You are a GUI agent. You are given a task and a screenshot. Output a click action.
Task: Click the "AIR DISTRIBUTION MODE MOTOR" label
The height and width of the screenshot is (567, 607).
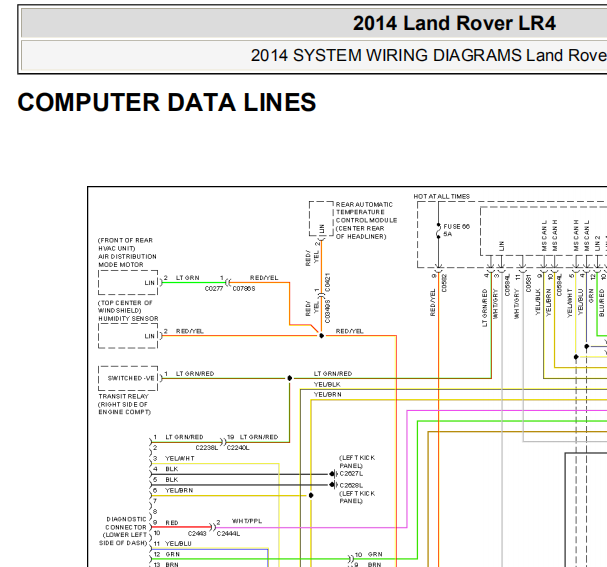pyautogui.click(x=127, y=260)
